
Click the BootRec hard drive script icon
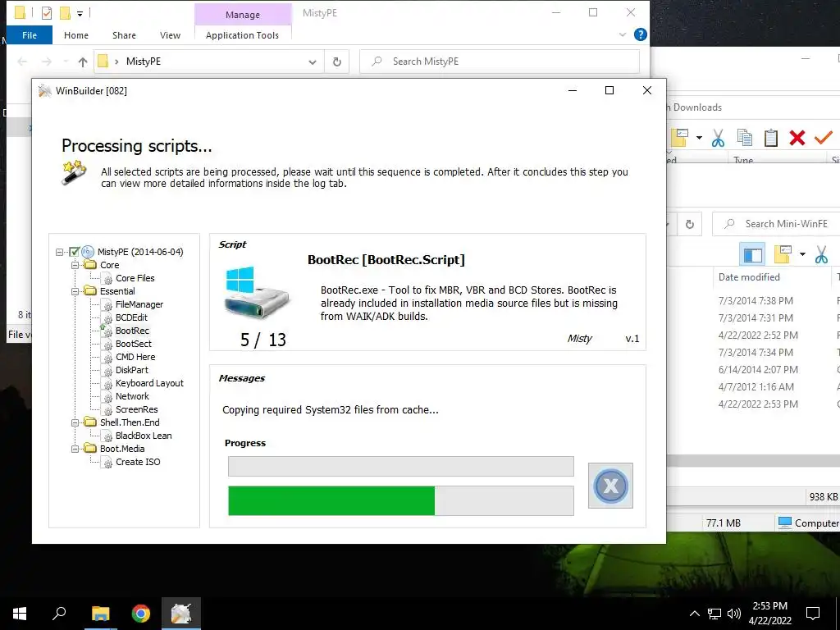tap(257, 293)
